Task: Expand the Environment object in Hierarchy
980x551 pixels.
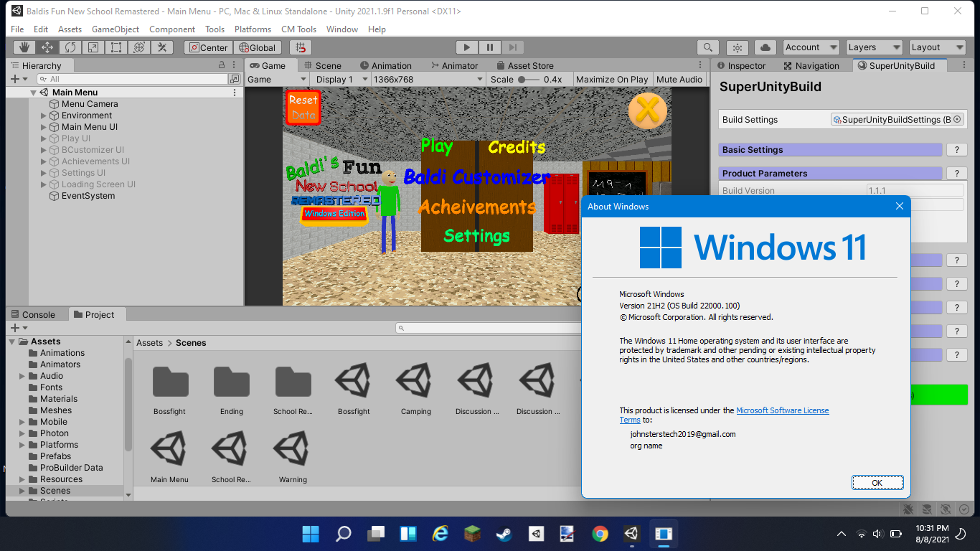Action: click(43, 116)
